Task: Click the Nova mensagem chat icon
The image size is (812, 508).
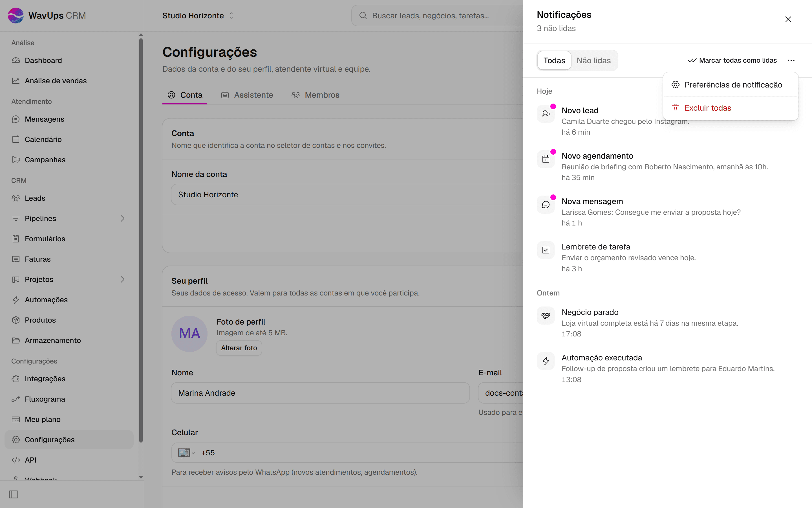Action: click(546, 205)
